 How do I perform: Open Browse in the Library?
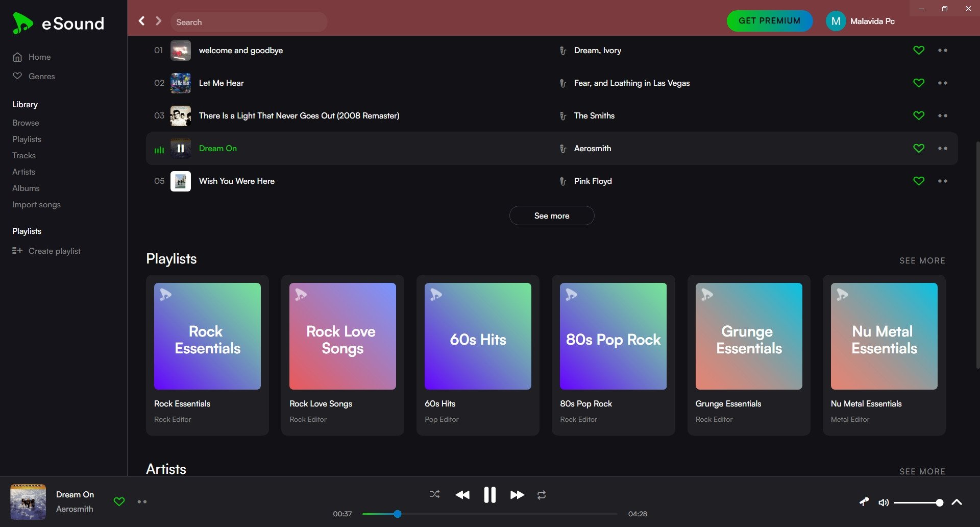26,123
